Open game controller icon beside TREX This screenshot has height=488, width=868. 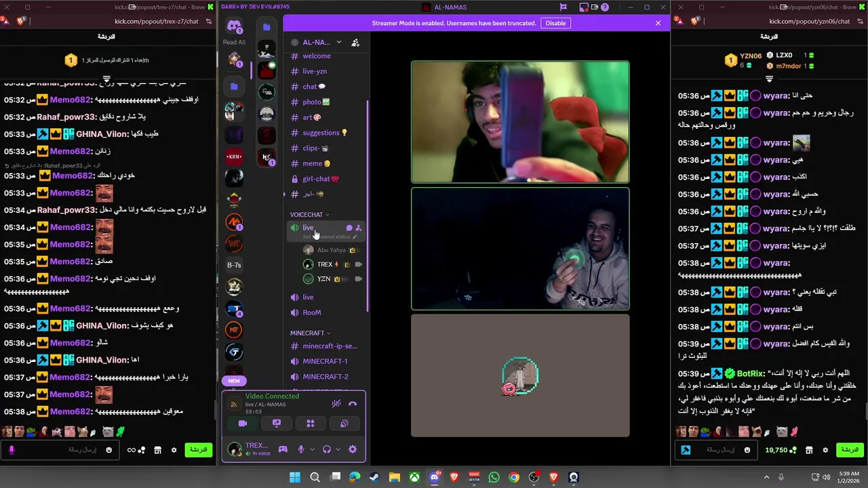(283, 449)
